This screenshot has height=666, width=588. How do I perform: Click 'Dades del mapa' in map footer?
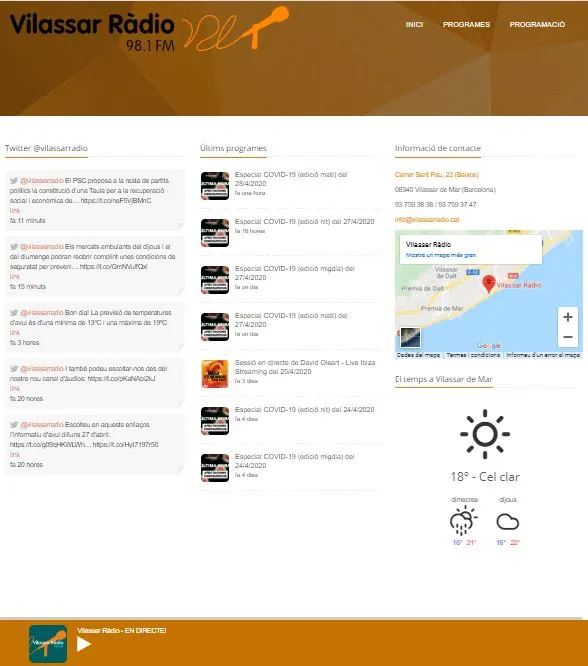(418, 355)
